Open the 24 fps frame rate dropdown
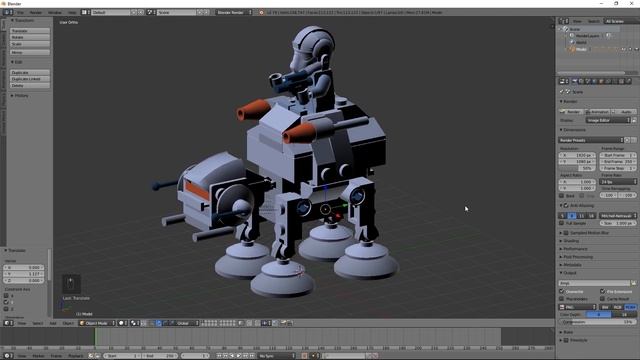 click(x=618, y=182)
